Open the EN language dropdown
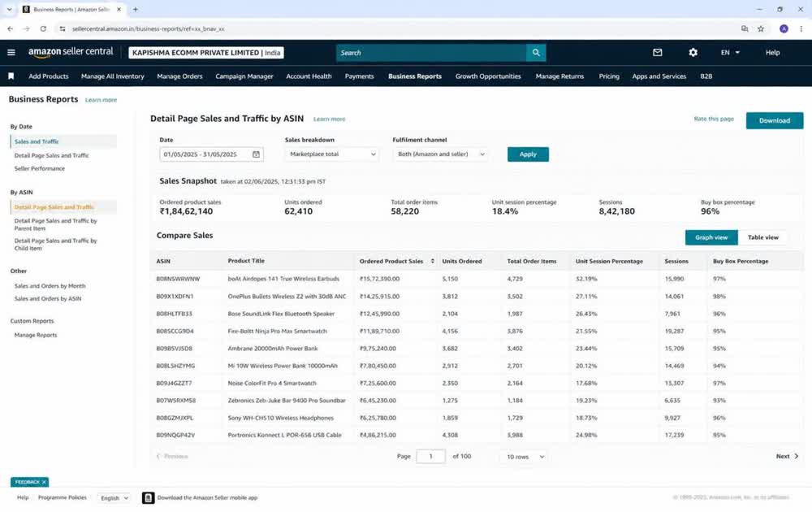812x512 pixels. click(730, 52)
